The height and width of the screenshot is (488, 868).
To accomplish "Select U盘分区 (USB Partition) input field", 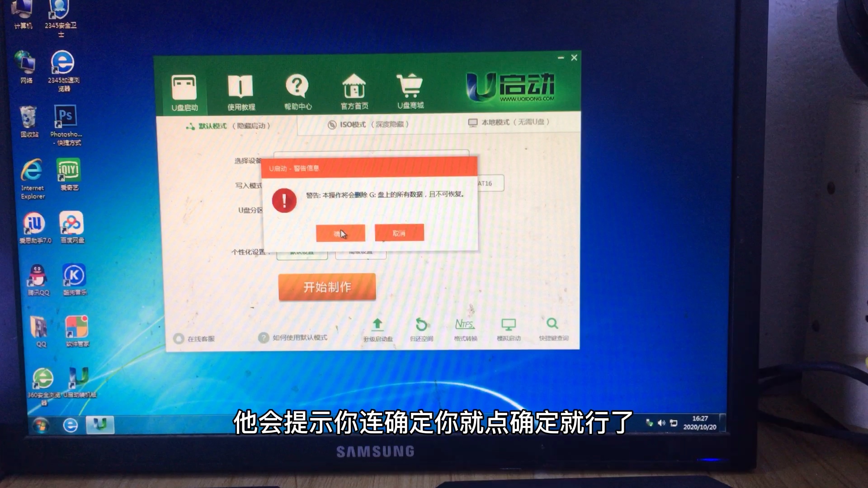I will pos(370,209).
